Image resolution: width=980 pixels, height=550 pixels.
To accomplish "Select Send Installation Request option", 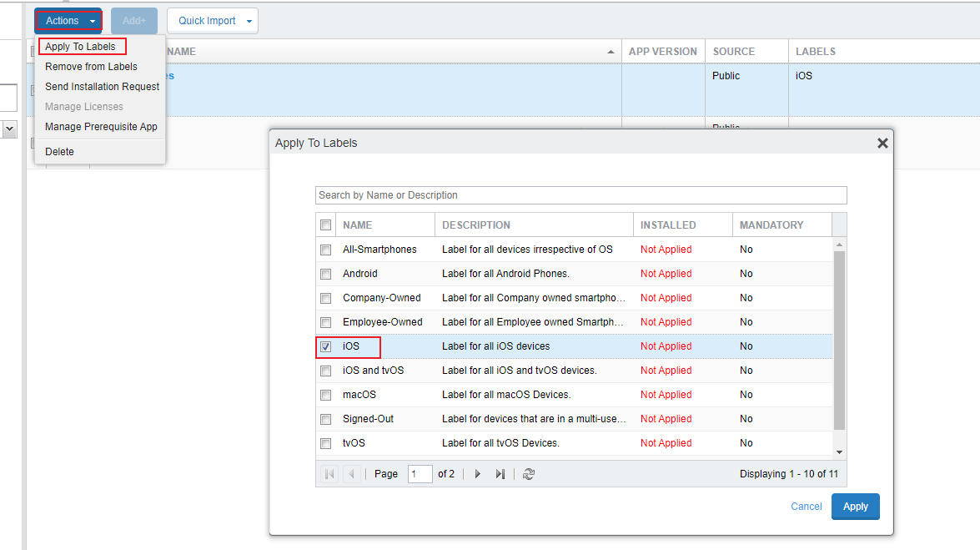I will click(102, 87).
